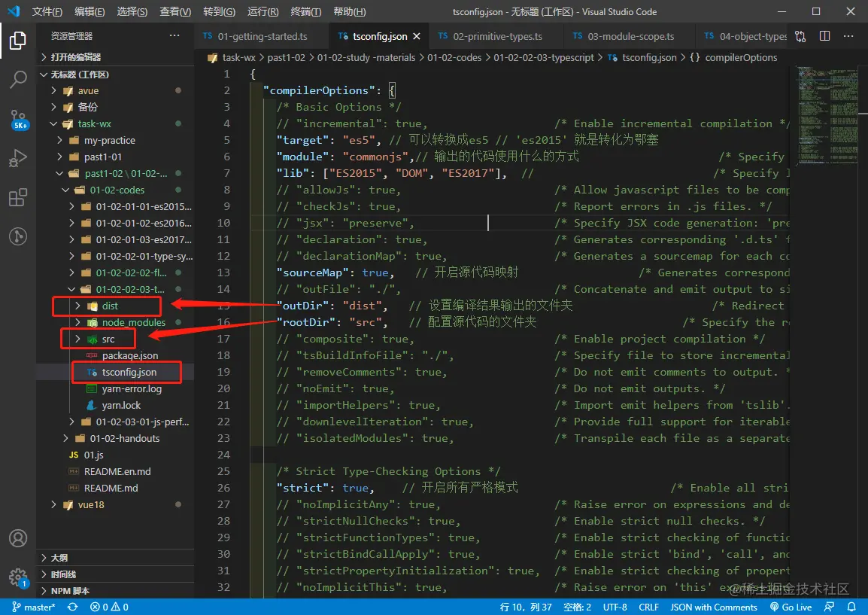Switch to 01-getting-started.ts tab
This screenshot has width=868, height=615.
pyautogui.click(x=262, y=36)
